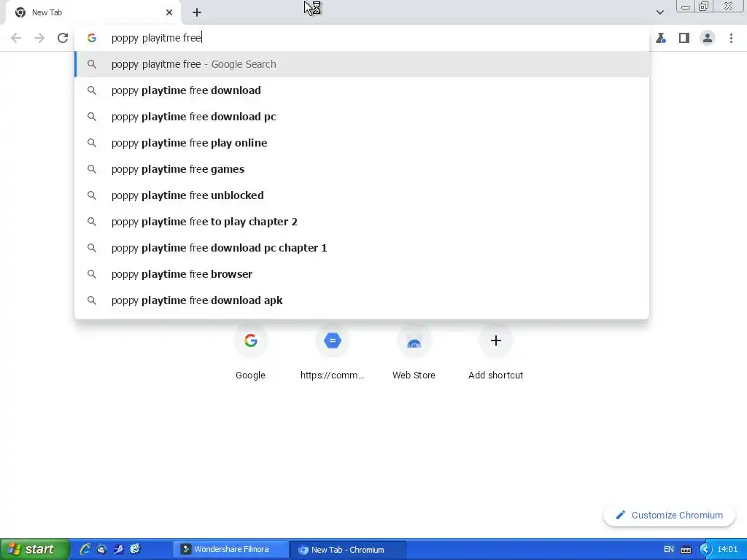Click search icon beside 'free games' suggestion
The height and width of the screenshot is (560, 747).
(92, 169)
